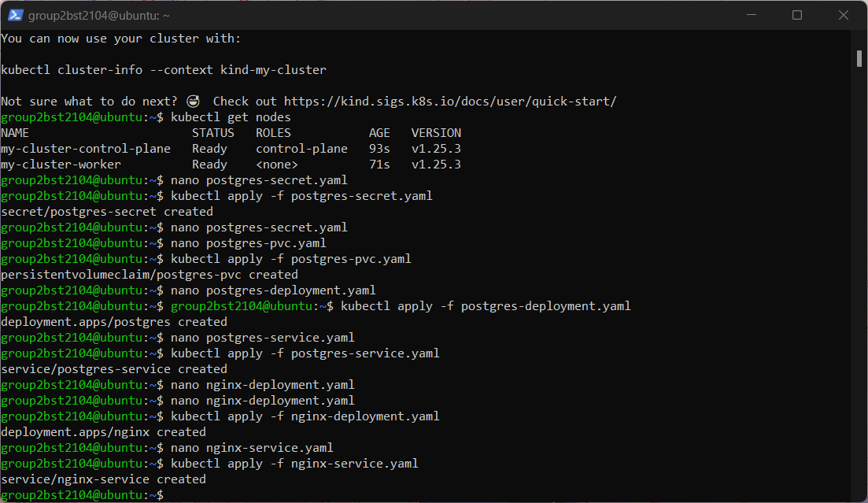The height and width of the screenshot is (503, 868).
Task: Click the AGE column header
Action: tap(380, 133)
